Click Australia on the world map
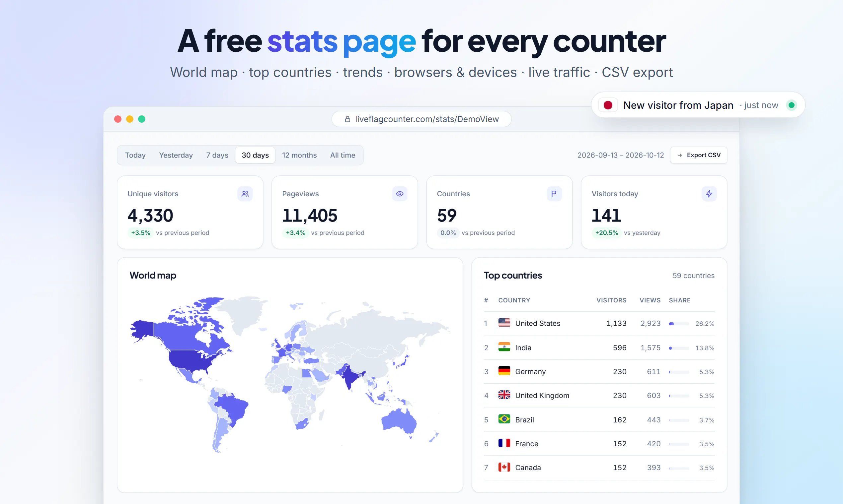 [x=398, y=421]
